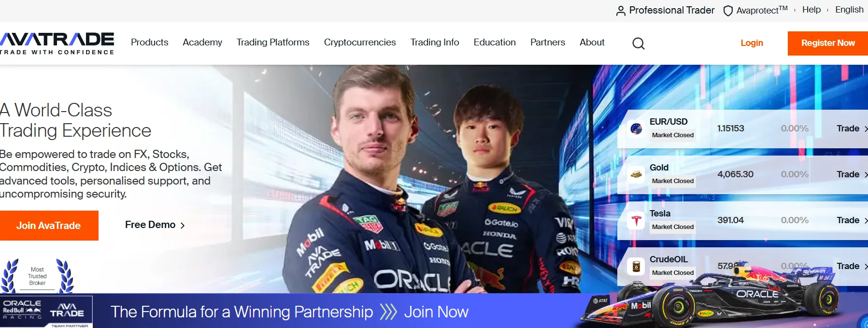Click Trade arrow for Gold row
868x328 pixels.
(852, 174)
